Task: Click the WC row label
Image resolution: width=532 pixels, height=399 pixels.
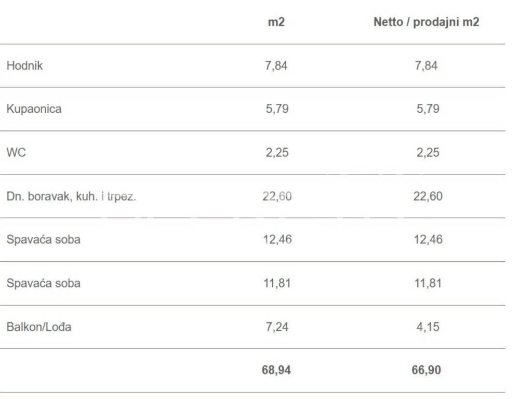Action: coord(16,153)
